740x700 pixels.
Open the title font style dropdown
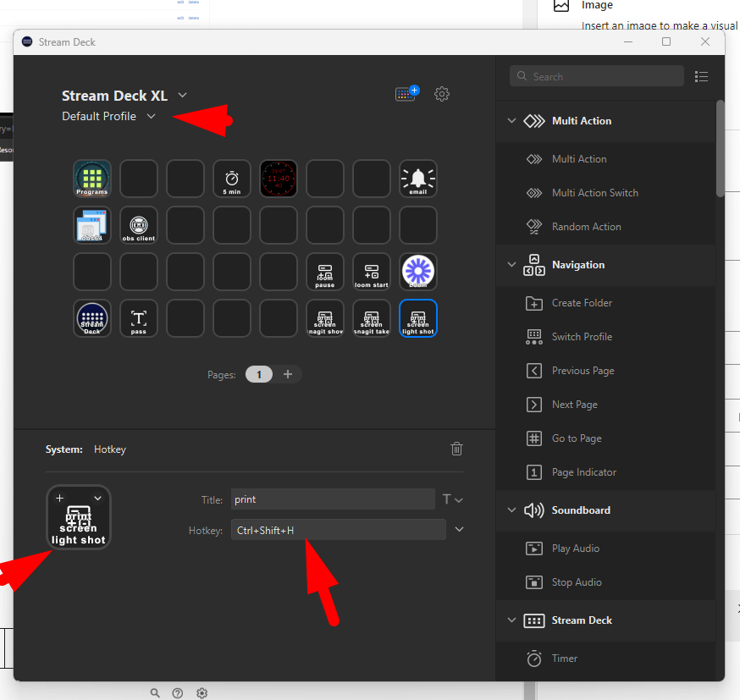tap(453, 499)
